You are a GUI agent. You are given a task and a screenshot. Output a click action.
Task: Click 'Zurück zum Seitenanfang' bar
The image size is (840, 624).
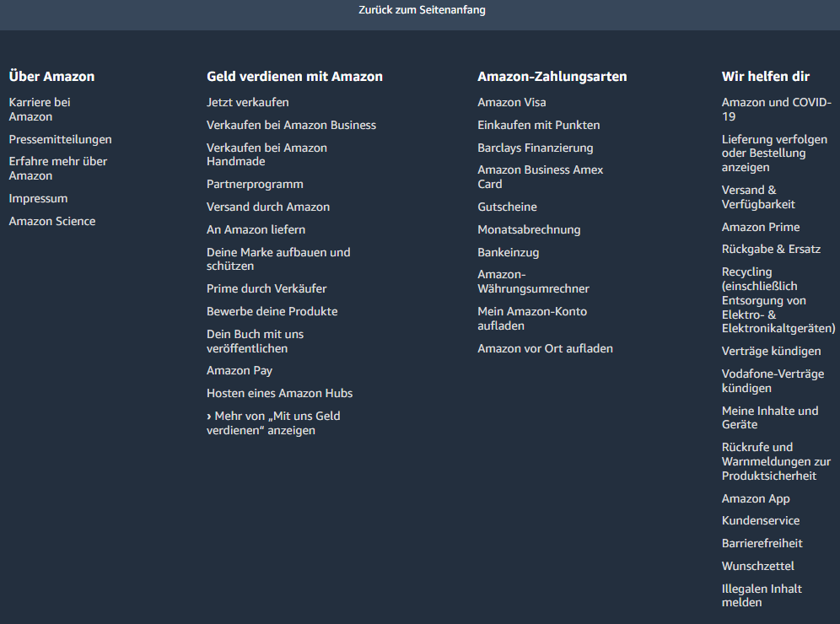420,11
